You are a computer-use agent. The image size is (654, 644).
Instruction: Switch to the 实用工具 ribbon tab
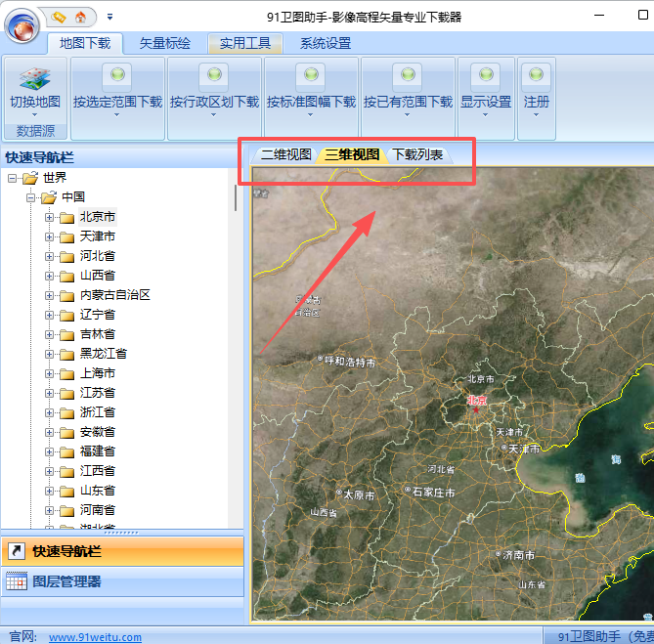245,43
